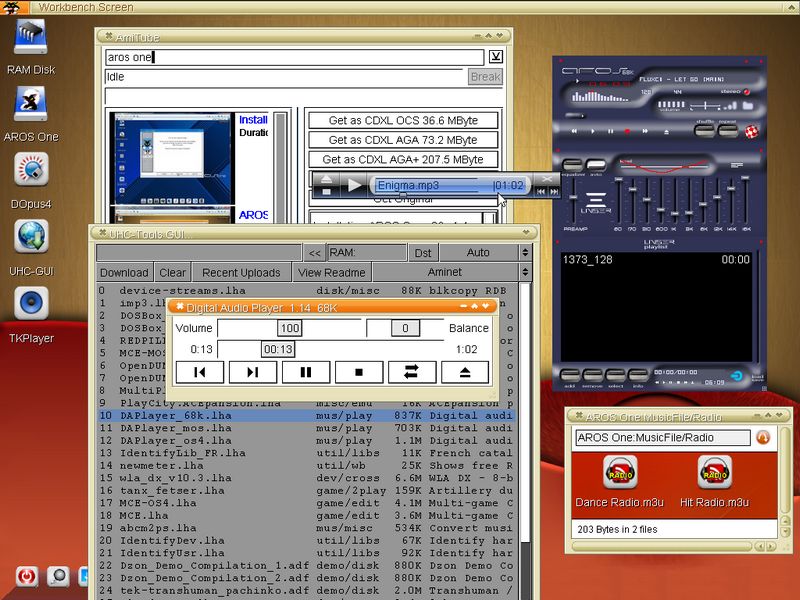Open the Auto cycle dropdown
The height and width of the screenshot is (600, 800).
(478, 253)
